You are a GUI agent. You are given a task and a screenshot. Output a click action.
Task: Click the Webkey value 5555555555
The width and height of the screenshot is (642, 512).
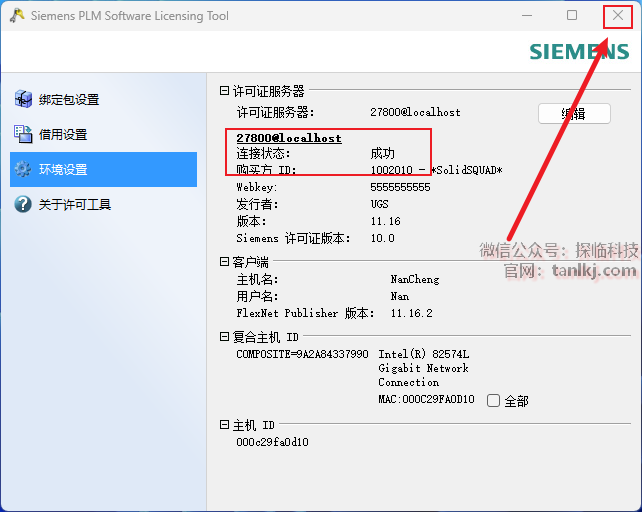pos(400,187)
